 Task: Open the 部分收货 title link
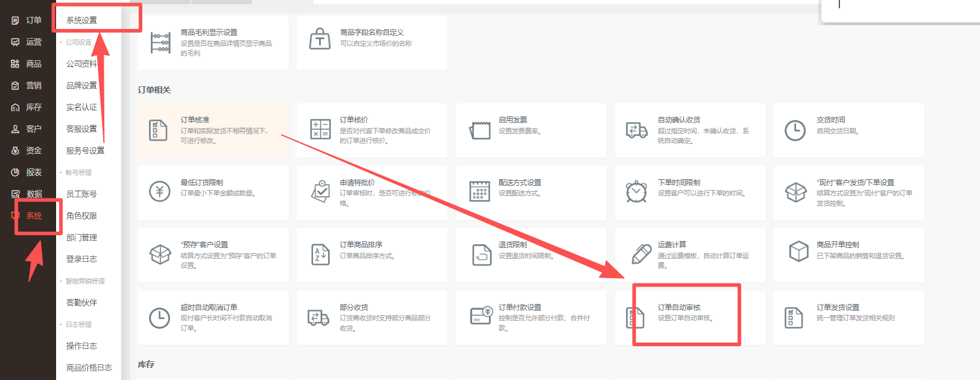click(353, 308)
